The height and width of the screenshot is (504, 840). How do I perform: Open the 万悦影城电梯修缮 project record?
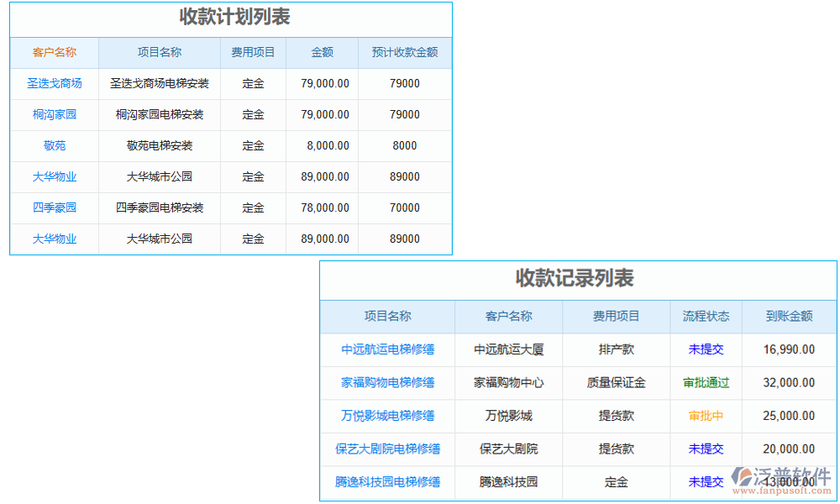386,416
